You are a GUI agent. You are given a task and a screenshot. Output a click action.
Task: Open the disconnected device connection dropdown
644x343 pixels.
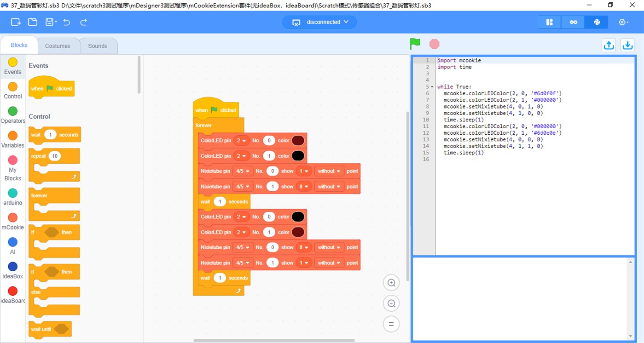point(319,22)
